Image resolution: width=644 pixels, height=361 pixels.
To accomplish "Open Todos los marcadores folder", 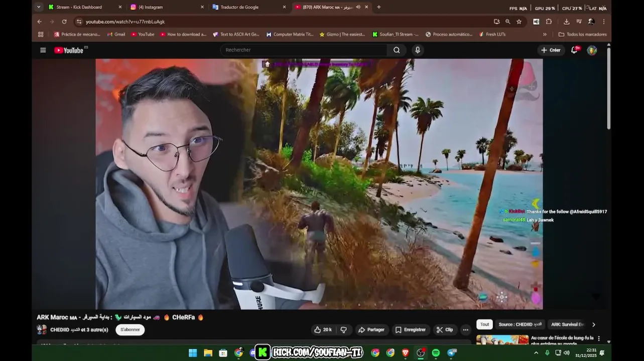I will [583, 35].
